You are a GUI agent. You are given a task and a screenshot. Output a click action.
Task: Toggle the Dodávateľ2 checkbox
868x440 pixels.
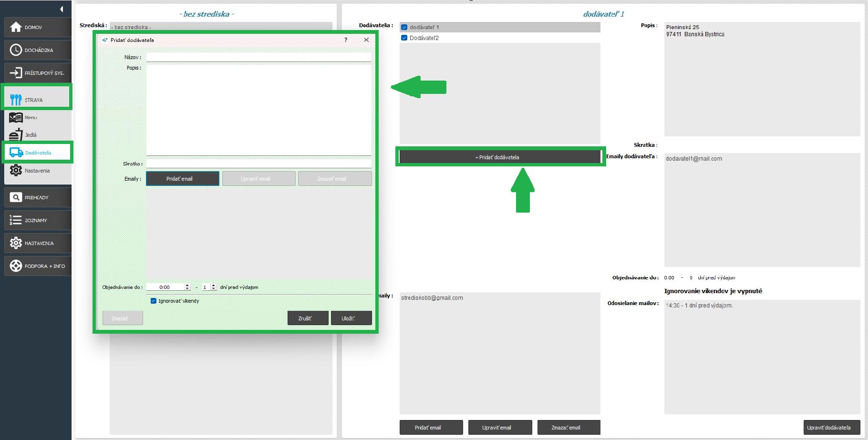404,38
